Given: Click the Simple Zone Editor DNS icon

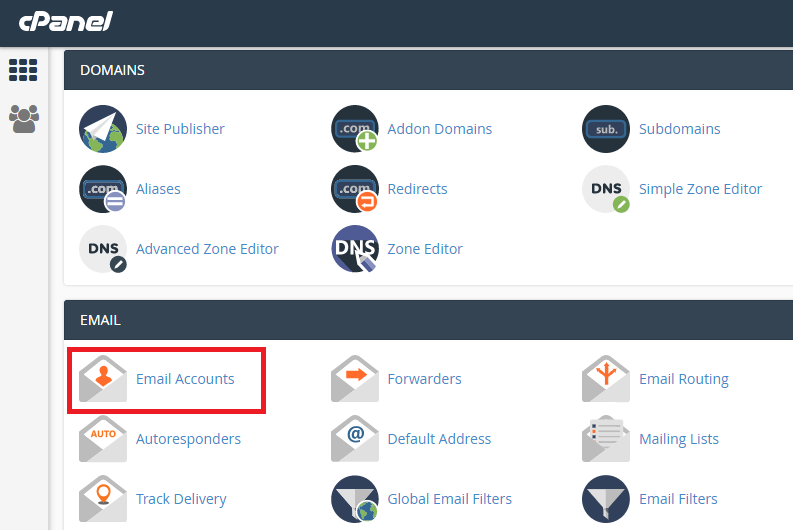Looking at the screenshot, I should tap(606, 189).
